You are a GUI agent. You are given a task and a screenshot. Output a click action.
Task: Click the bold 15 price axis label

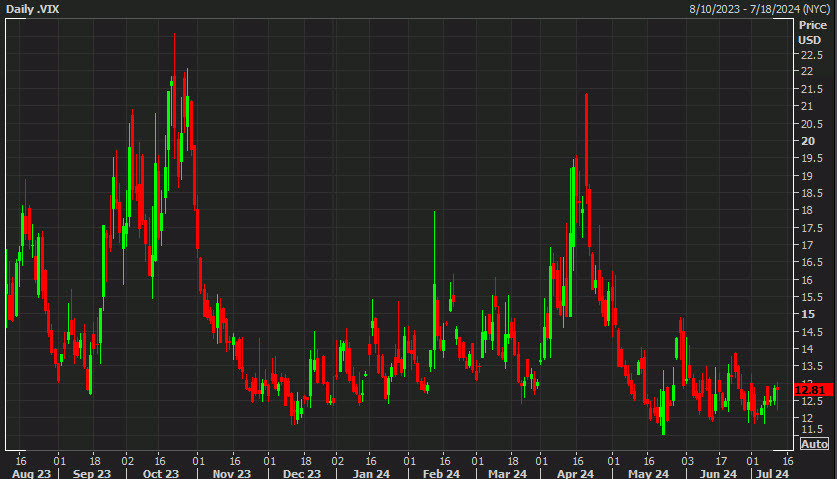tap(808, 315)
